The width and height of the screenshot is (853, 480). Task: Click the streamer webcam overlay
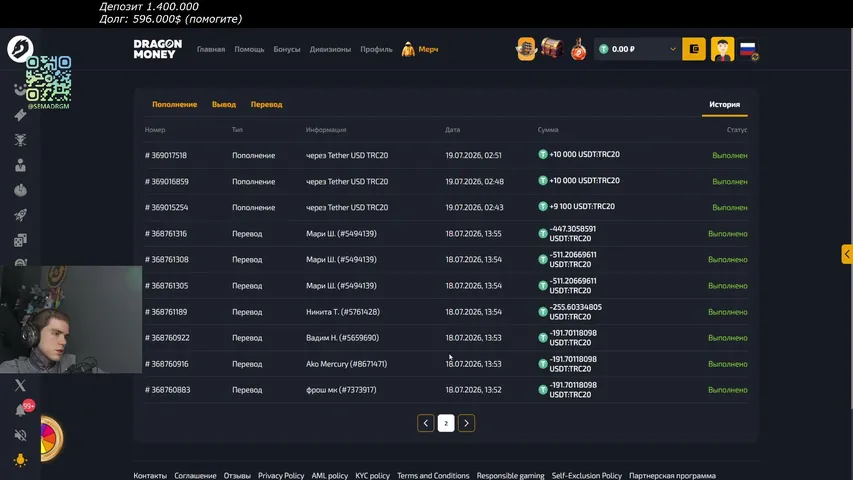click(71, 319)
